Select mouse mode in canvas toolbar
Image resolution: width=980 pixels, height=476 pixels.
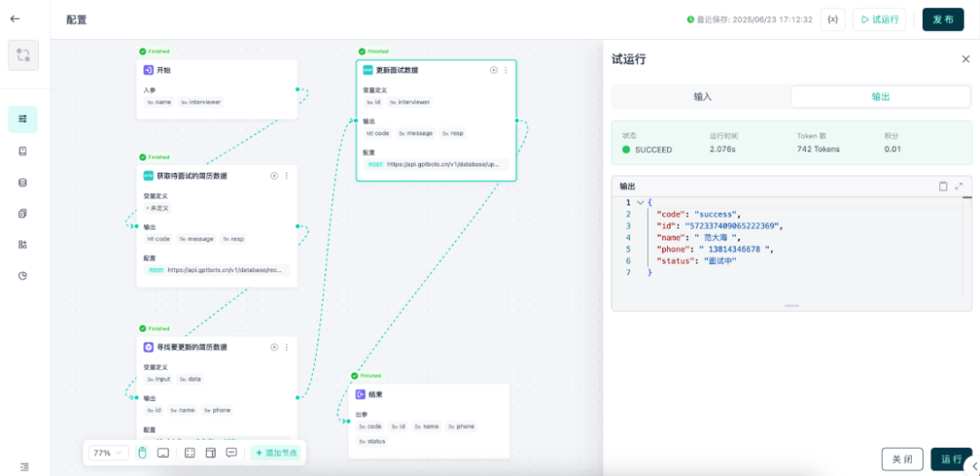point(142,453)
